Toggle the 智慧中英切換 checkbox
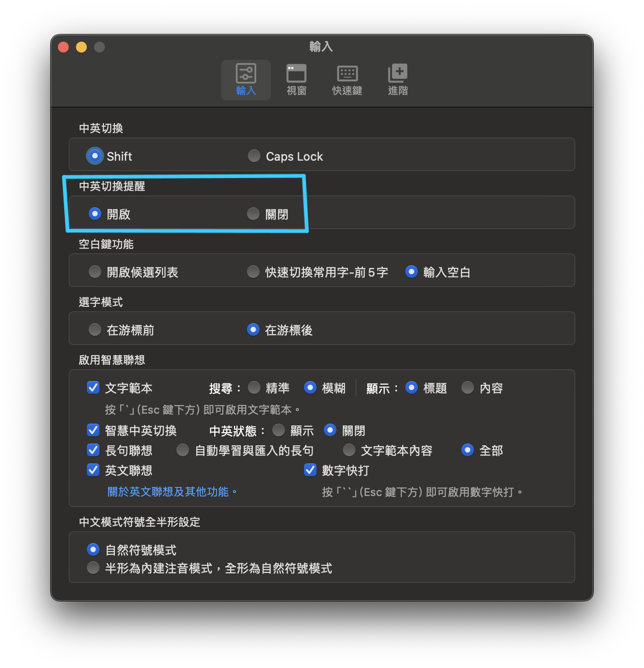 (93, 430)
